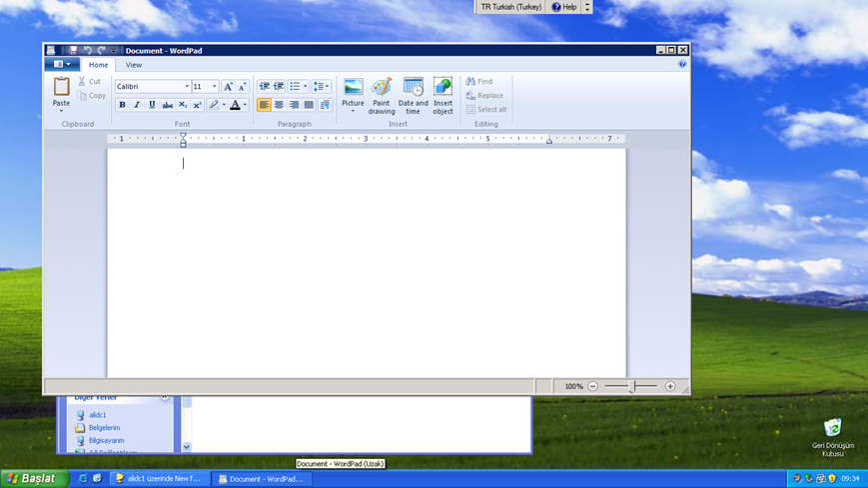
Task: Zoom out with the minus button
Action: (x=593, y=386)
